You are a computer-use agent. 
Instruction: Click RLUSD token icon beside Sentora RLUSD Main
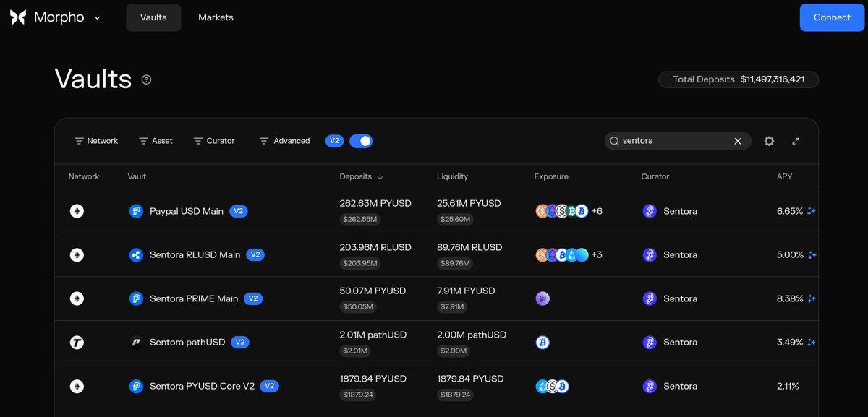(x=135, y=254)
